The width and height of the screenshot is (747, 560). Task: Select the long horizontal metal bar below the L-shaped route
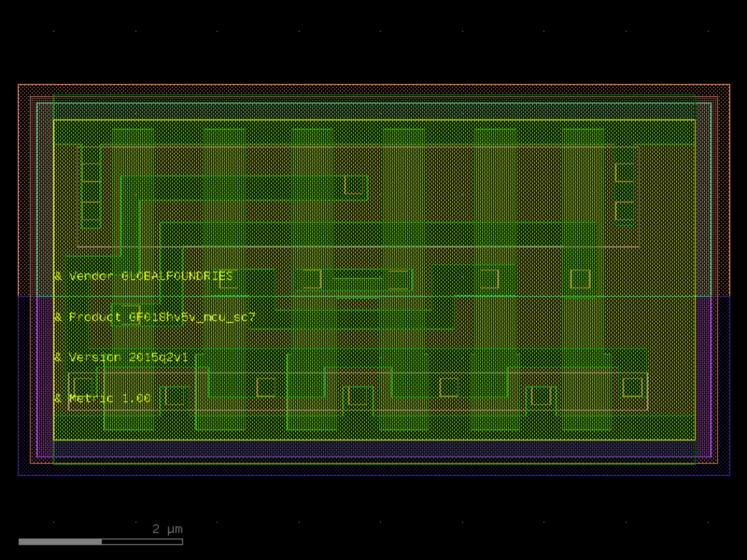(x=377, y=235)
